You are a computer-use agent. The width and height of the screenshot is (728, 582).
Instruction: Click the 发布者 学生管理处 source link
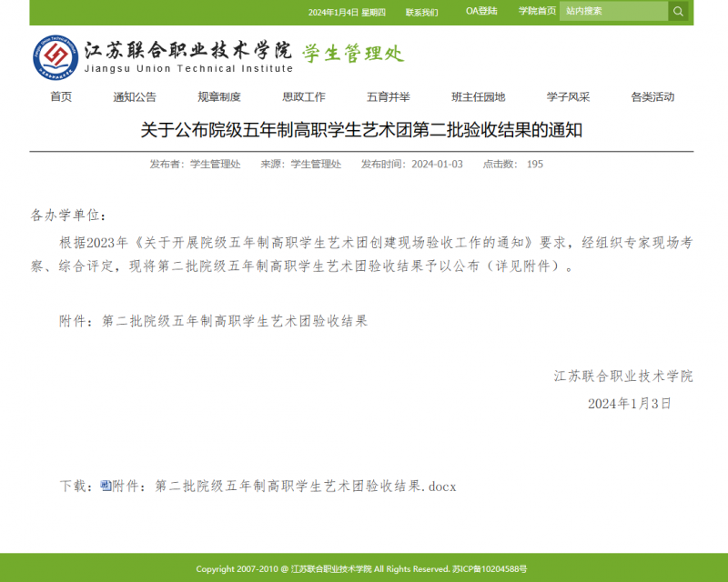216,165
